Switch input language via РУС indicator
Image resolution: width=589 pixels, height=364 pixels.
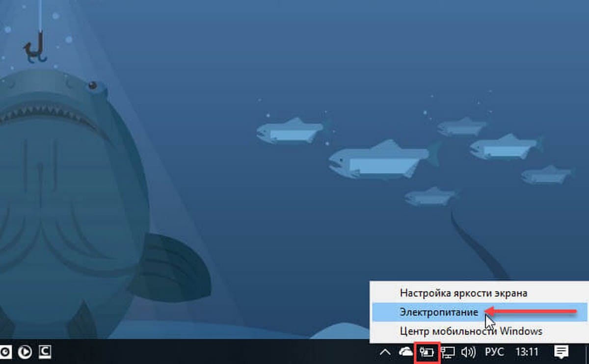tap(495, 352)
